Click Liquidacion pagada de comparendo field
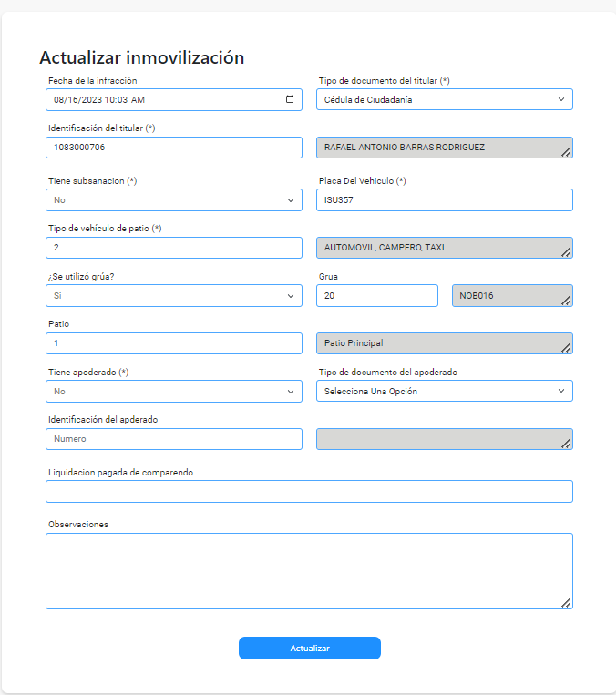The width and height of the screenshot is (616, 695). [309, 492]
